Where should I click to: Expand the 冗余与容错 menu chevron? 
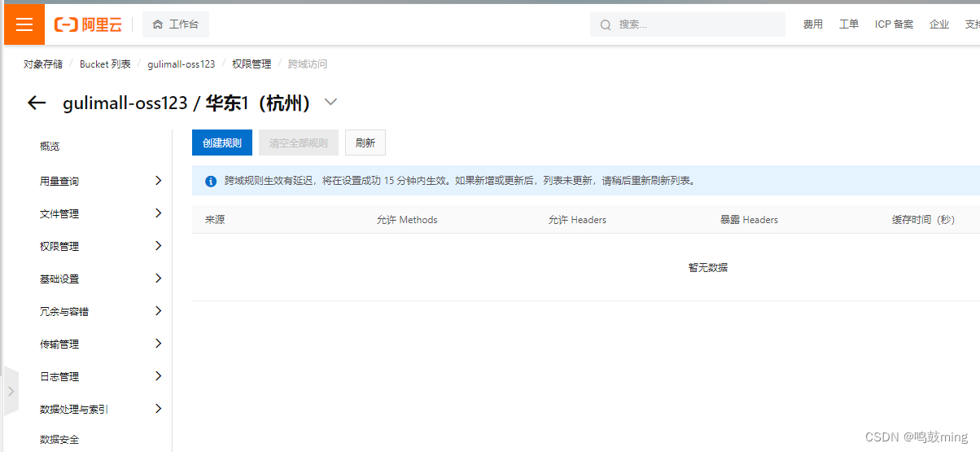(158, 311)
